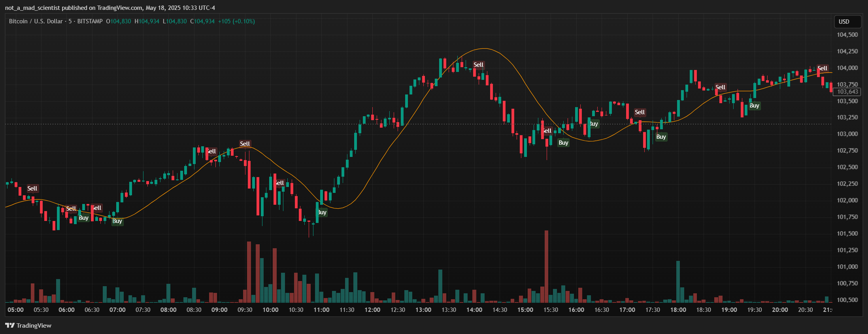Click the 101,750 price axis label
The width and height of the screenshot is (868, 334).
coord(847,217)
